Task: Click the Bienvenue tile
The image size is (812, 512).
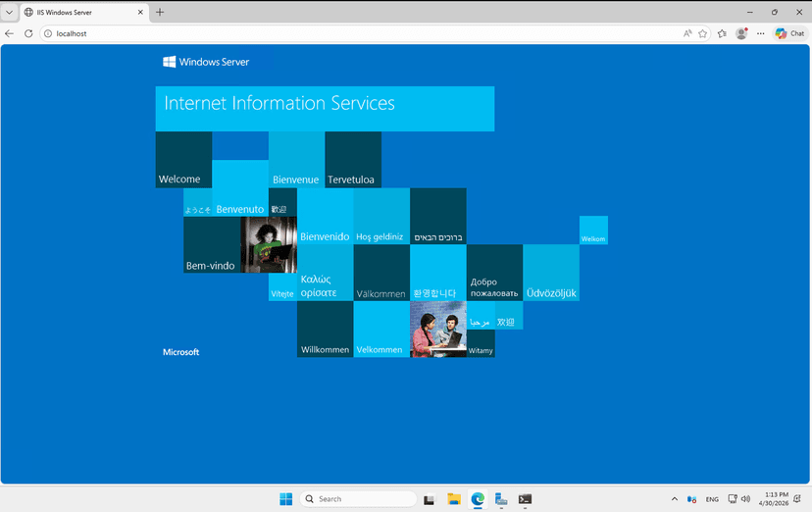Action: [296, 160]
